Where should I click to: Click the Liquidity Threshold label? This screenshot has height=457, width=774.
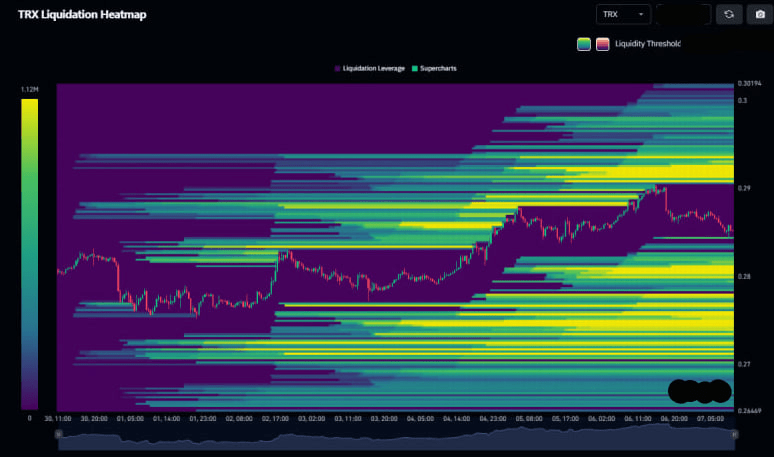648,44
